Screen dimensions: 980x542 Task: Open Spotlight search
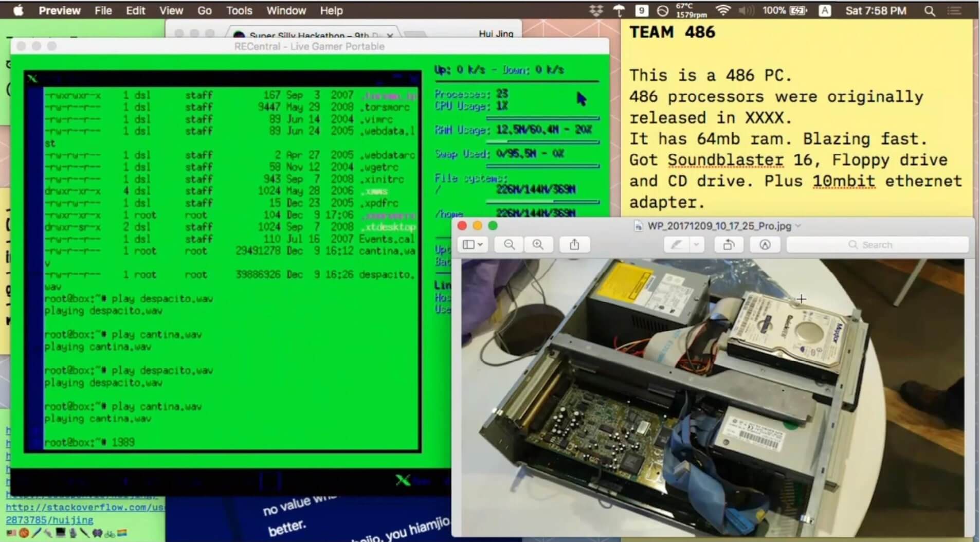tap(930, 10)
